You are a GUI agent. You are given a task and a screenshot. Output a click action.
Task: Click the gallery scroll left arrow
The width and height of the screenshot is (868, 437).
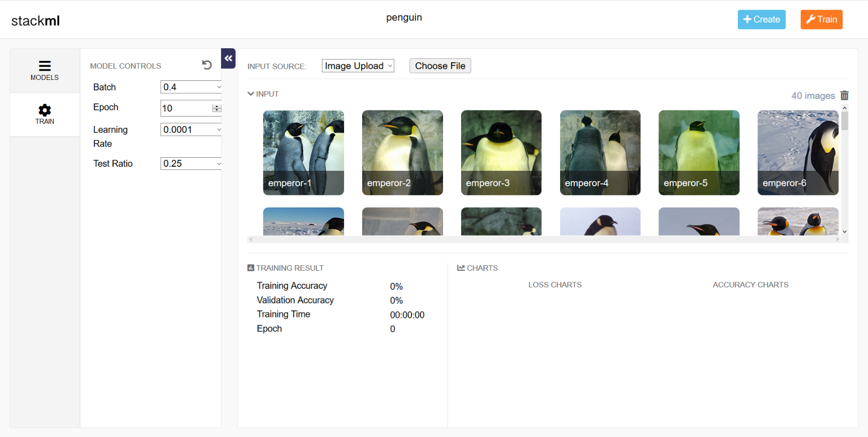pyautogui.click(x=251, y=239)
